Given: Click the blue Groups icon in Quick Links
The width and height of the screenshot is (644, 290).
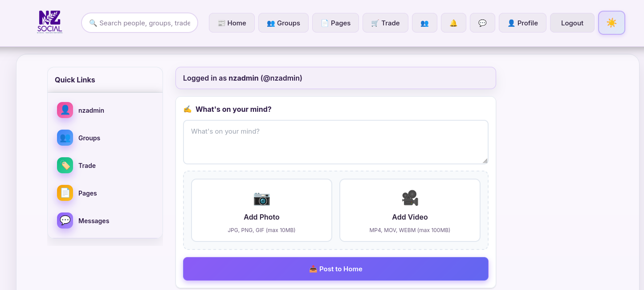Looking at the screenshot, I should point(65,138).
